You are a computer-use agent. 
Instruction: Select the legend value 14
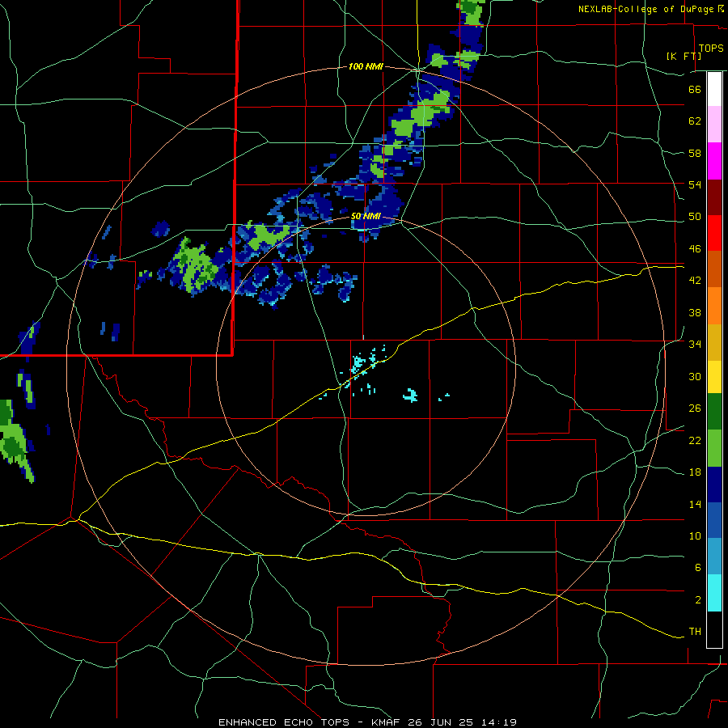[695, 504]
